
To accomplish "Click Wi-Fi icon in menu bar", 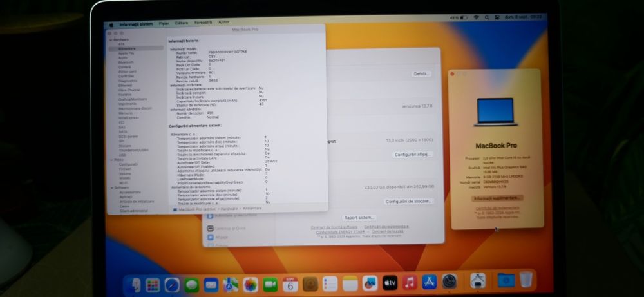I will pyautogui.click(x=476, y=17).
